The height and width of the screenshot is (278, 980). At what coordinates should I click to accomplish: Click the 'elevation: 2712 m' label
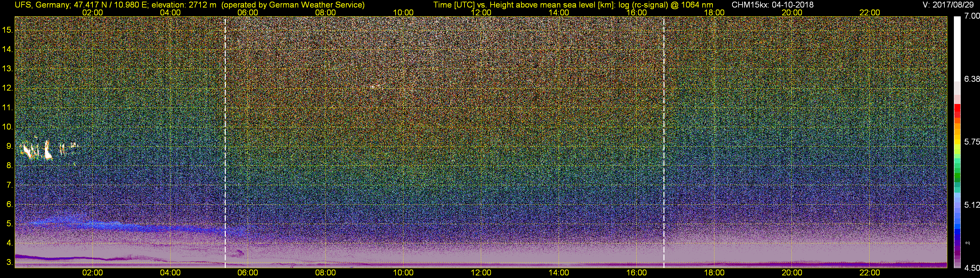click(184, 5)
